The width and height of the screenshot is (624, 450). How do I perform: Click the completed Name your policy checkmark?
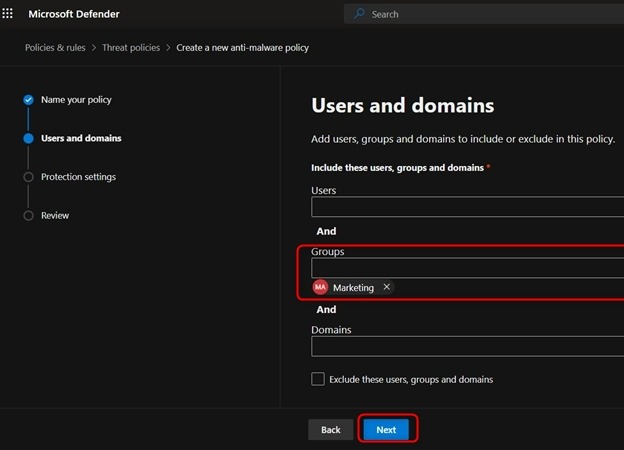[28, 100]
